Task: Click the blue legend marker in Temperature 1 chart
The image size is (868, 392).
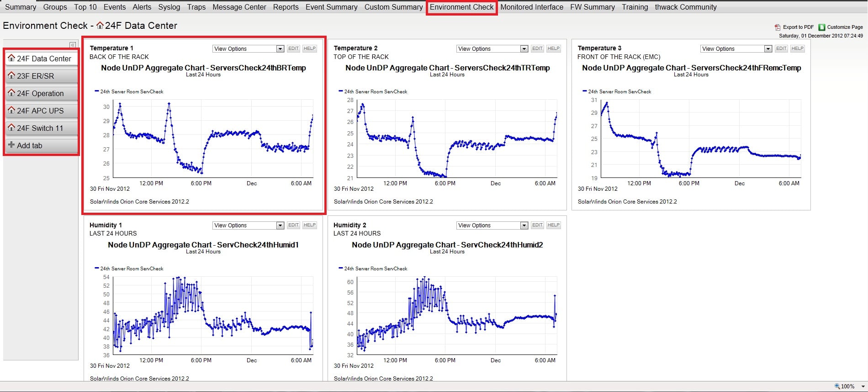Action: click(x=97, y=91)
